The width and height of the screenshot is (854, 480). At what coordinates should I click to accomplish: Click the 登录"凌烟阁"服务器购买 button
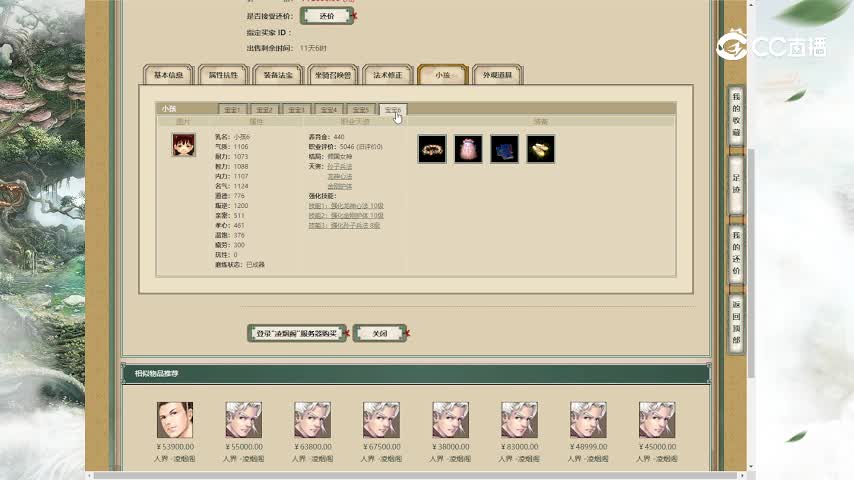[296, 333]
